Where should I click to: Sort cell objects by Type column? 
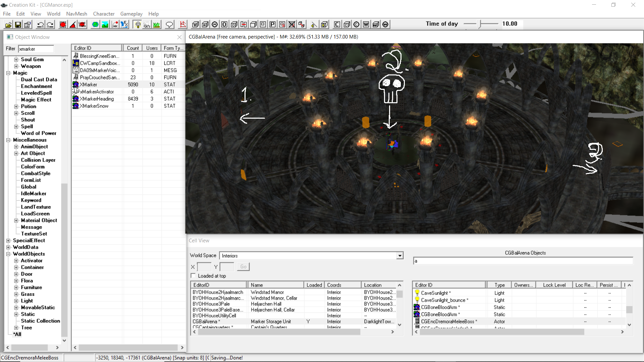click(499, 285)
